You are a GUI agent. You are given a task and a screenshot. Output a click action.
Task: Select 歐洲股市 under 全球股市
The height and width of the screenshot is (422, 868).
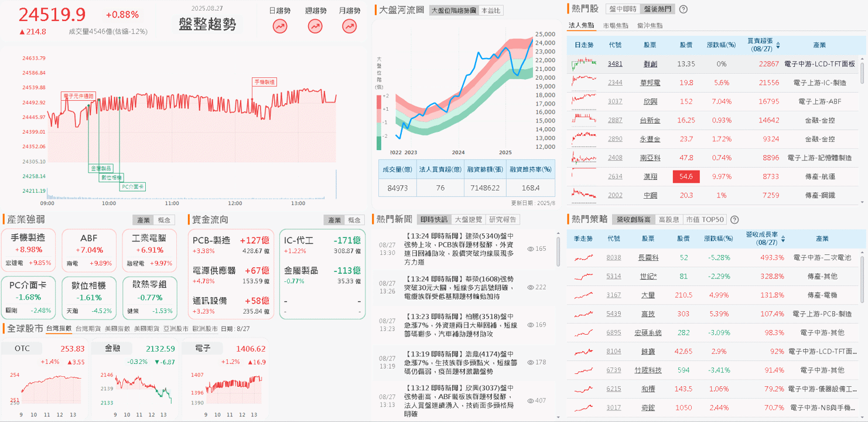pyautogui.click(x=204, y=329)
